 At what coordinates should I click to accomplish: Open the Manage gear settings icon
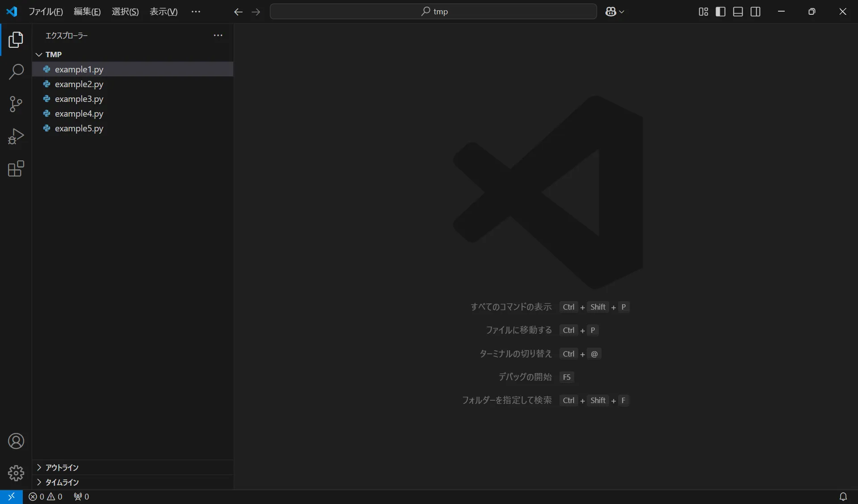point(16,473)
